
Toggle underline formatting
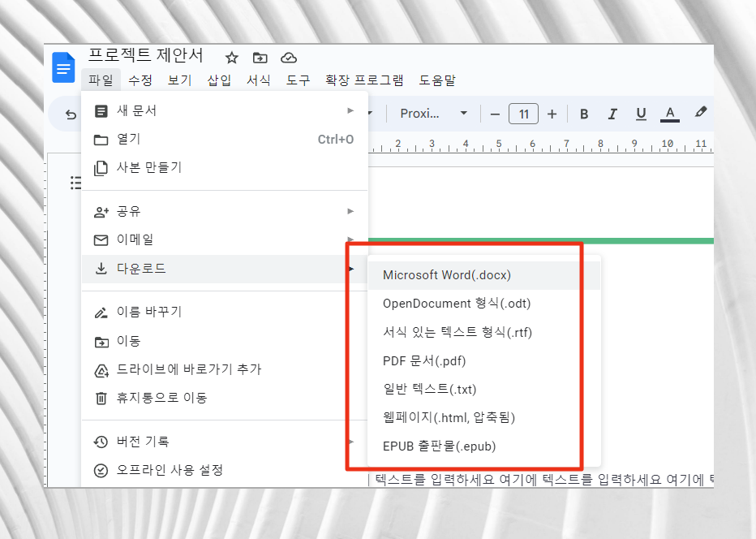[x=641, y=114]
